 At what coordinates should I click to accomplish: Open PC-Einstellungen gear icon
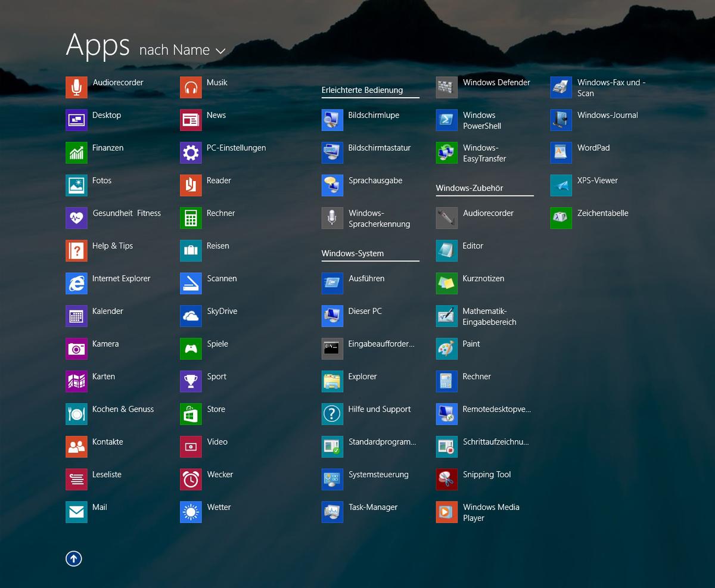pos(191,153)
